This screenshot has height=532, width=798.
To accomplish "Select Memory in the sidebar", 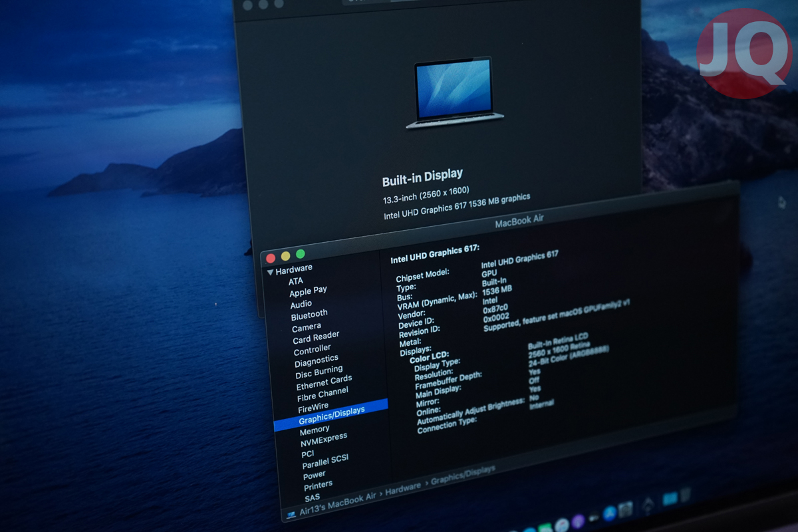I will (x=315, y=430).
